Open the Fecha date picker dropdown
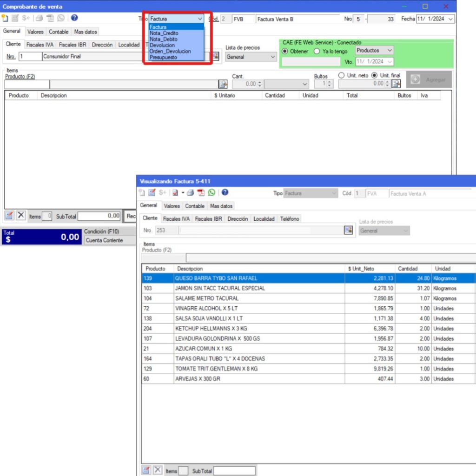476x476 pixels. pos(450,19)
